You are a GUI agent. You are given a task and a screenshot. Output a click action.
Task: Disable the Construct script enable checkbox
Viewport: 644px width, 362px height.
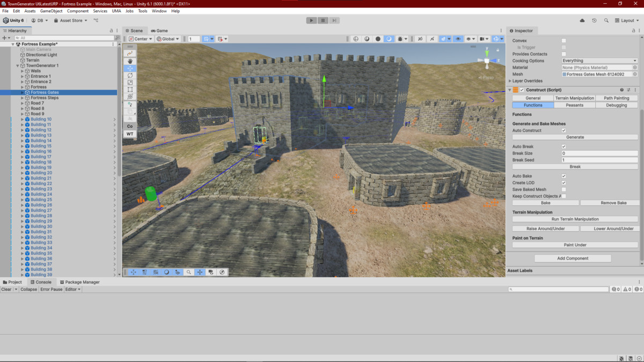[x=522, y=90]
